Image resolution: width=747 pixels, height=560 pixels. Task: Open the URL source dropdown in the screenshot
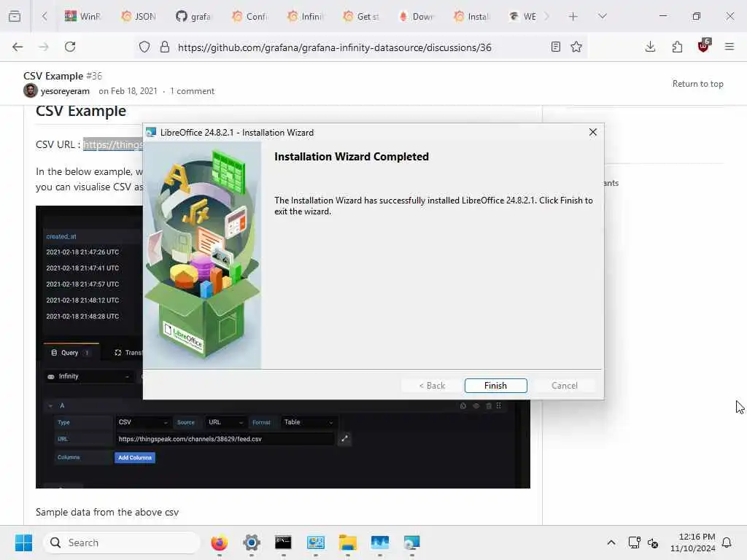[226, 422]
